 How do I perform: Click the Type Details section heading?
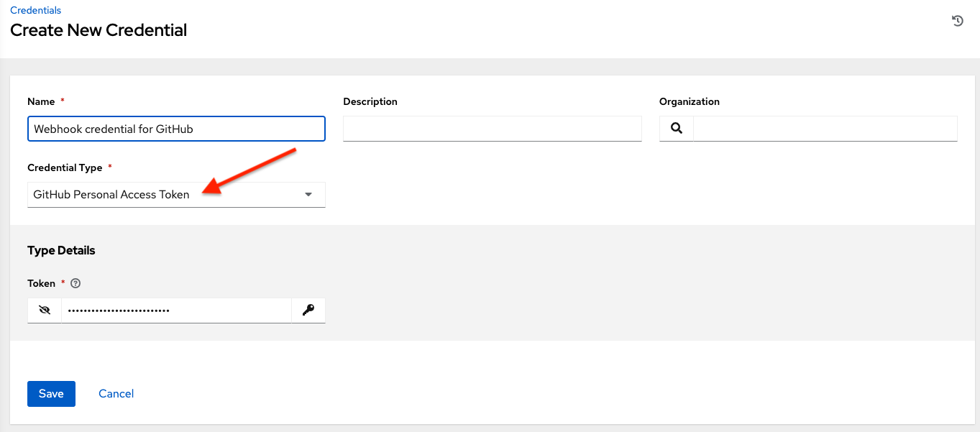(x=61, y=251)
